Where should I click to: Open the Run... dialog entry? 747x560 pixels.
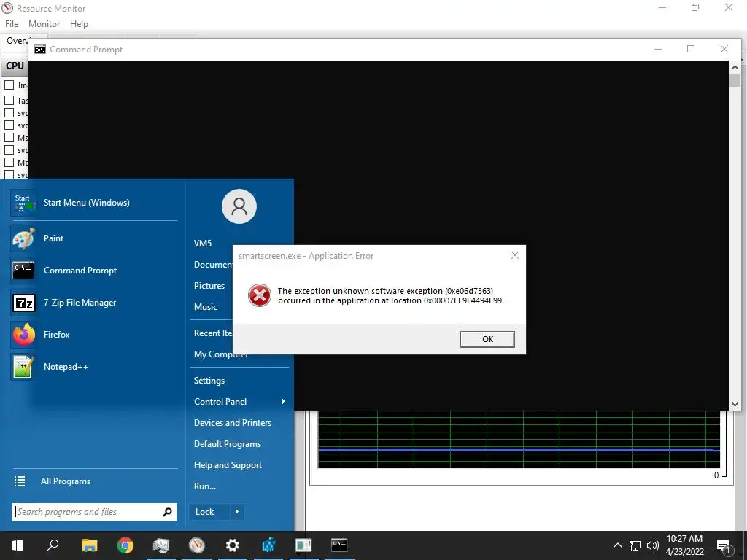[205, 486]
